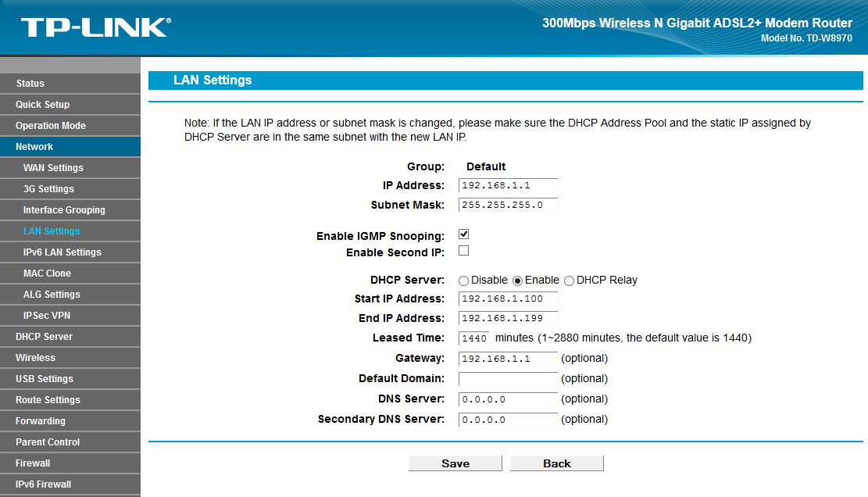Open Parent Control menu
Image resolution: width=868 pixels, height=497 pixels.
click(x=70, y=442)
